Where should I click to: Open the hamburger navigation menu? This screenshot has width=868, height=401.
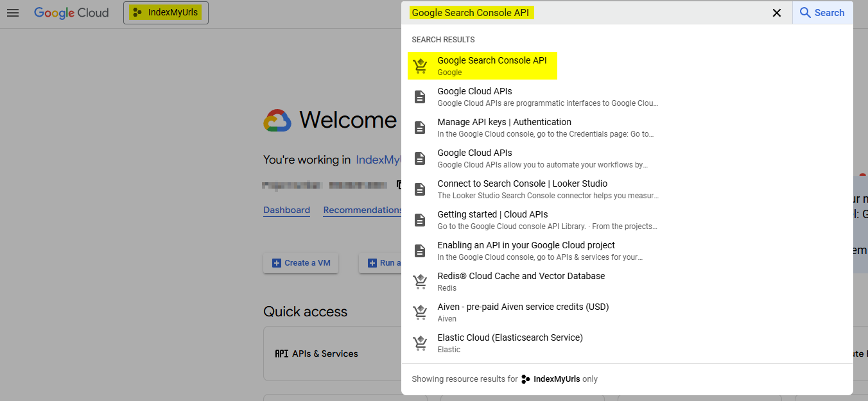tap(13, 13)
